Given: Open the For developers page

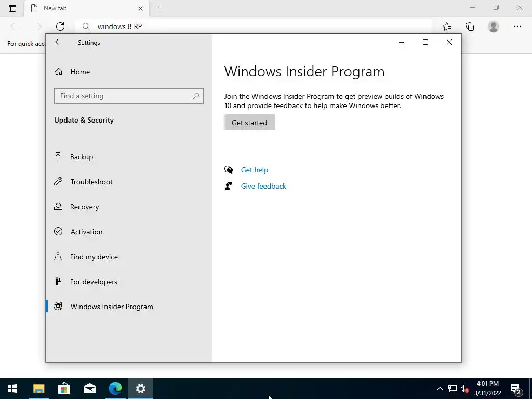Looking at the screenshot, I should pyautogui.click(x=94, y=282).
